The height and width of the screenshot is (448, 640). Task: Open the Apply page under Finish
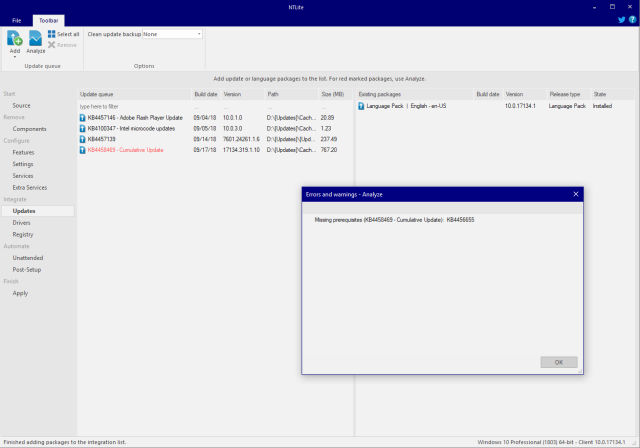20,293
